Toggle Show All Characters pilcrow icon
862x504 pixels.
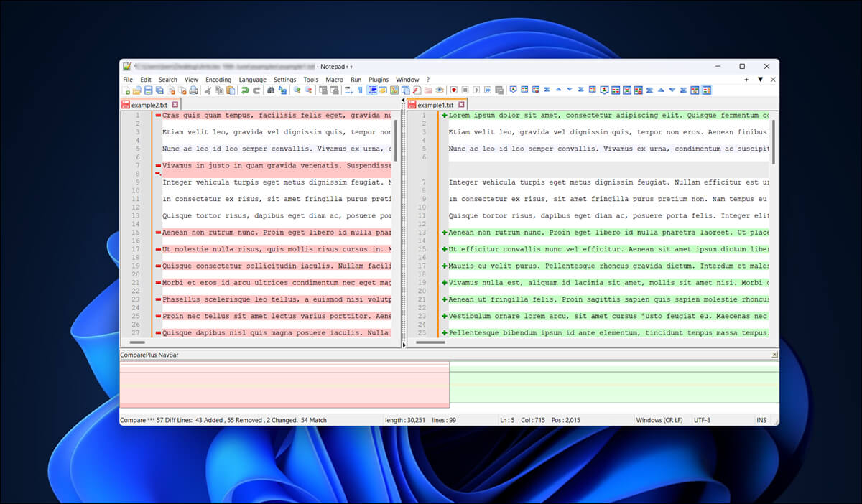click(360, 90)
